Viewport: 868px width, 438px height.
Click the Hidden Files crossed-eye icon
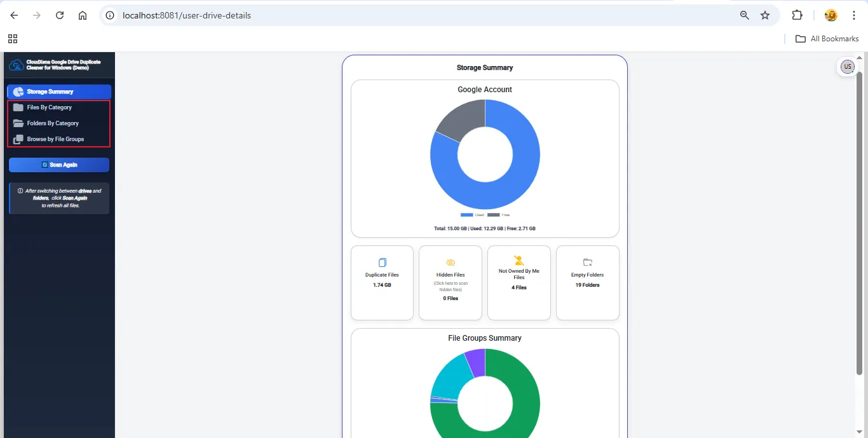[451, 263]
